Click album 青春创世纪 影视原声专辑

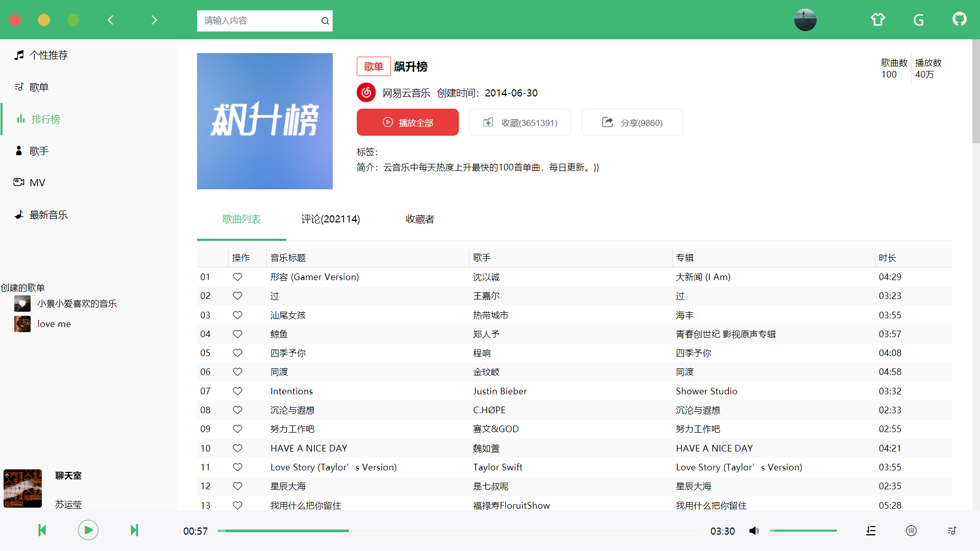(726, 334)
